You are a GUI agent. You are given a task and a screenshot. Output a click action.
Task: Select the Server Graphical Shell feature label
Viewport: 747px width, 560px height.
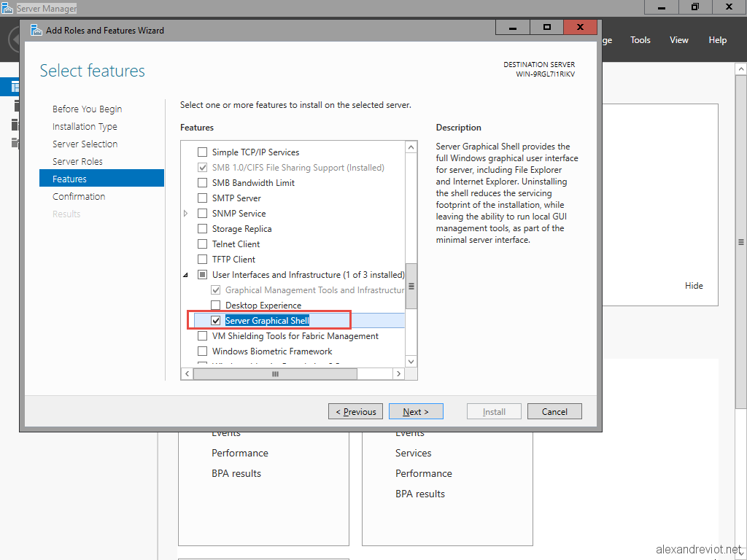pyautogui.click(x=267, y=321)
